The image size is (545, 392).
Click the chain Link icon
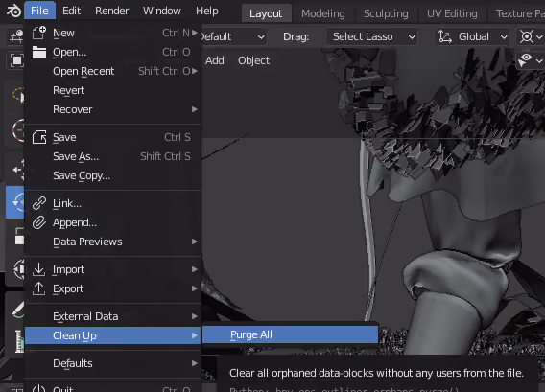39,203
